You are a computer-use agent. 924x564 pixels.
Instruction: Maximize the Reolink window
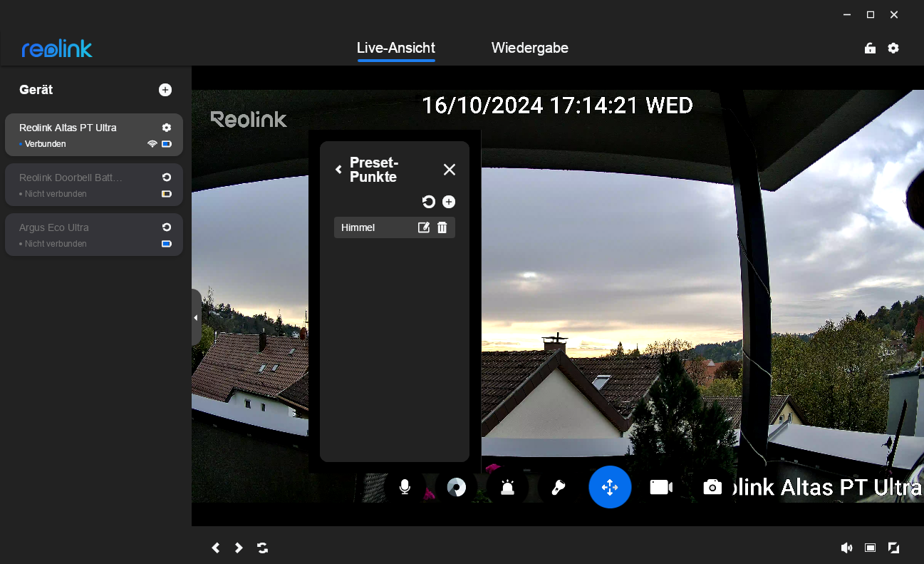tap(871, 14)
